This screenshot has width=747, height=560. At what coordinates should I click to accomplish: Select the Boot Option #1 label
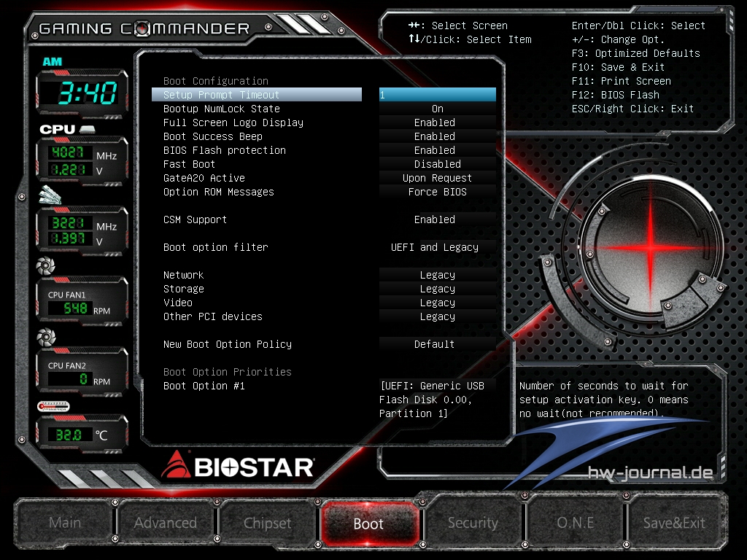click(x=204, y=385)
